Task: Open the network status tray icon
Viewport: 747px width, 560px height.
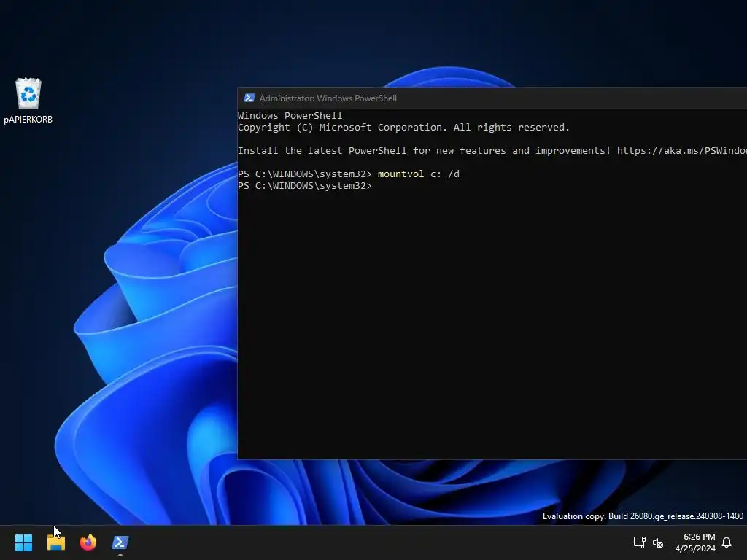Action: [639, 542]
